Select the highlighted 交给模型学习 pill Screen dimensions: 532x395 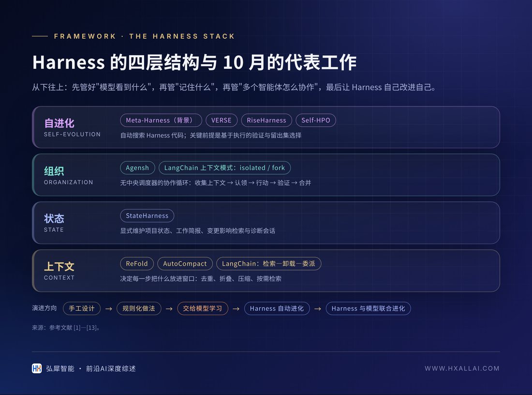[203, 308]
